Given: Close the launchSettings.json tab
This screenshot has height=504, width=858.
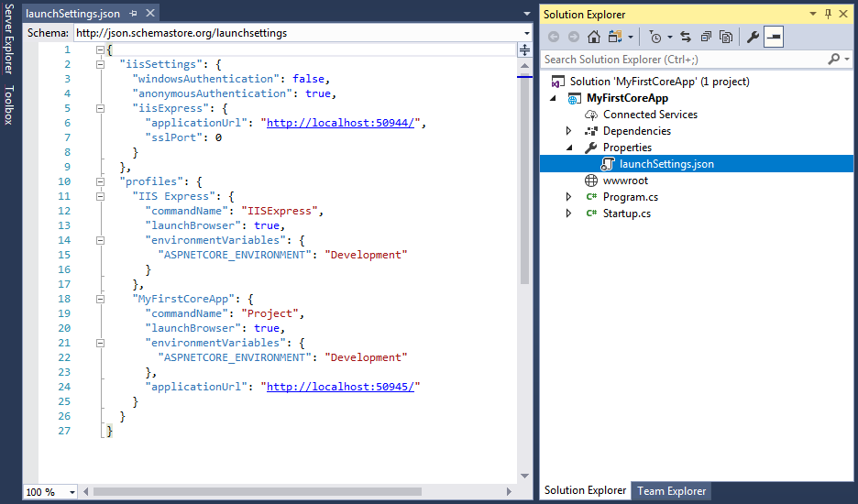Looking at the screenshot, I should tap(150, 13).
